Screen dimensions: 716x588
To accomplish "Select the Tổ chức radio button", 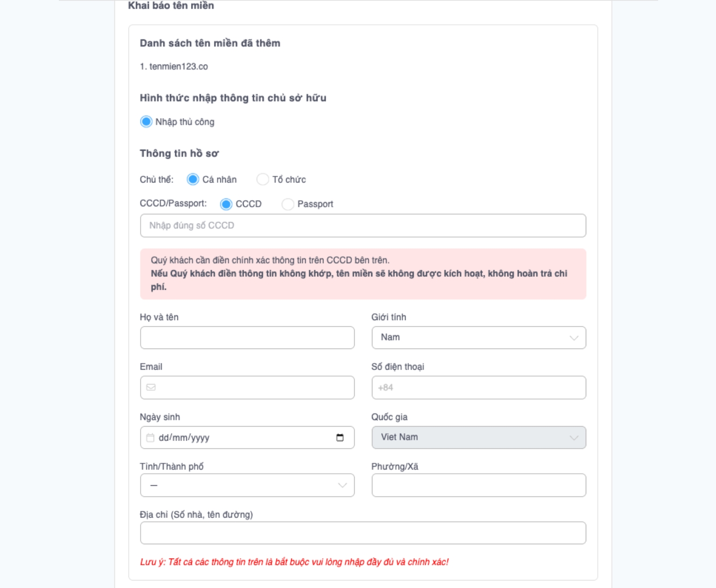I will 263,180.
